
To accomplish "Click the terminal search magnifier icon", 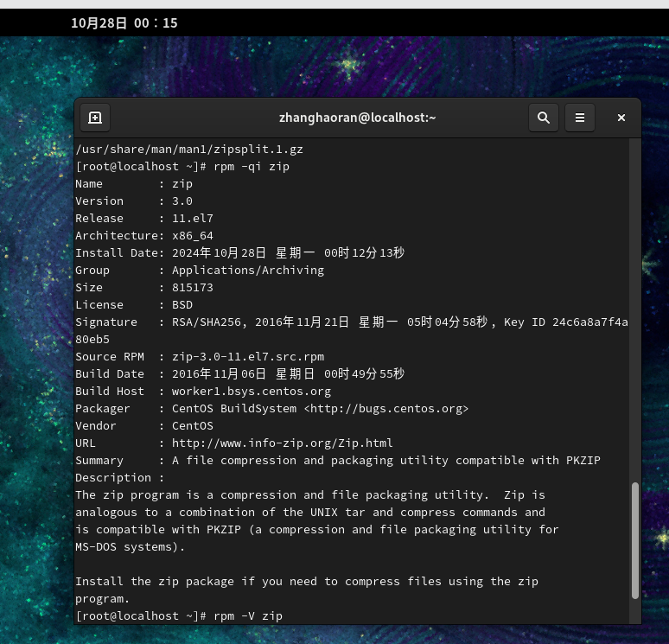I will point(543,118).
